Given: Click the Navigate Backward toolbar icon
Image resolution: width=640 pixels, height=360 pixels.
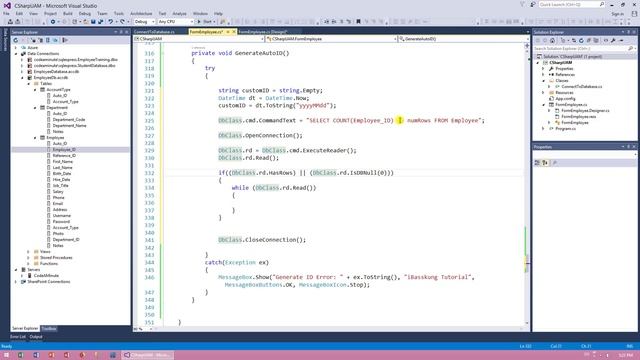Looking at the screenshot, I should point(53,22).
